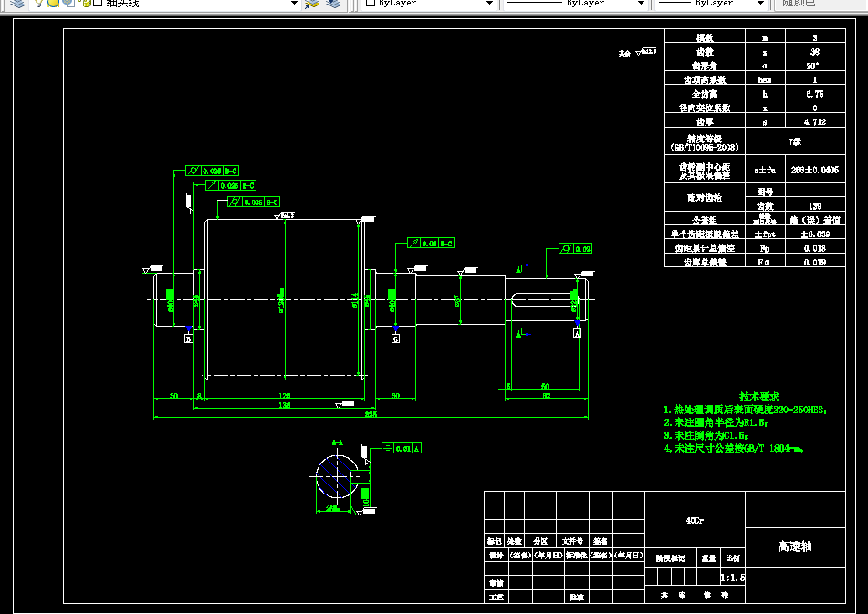Select the 阶段标记 cell in title block

pos(670,558)
